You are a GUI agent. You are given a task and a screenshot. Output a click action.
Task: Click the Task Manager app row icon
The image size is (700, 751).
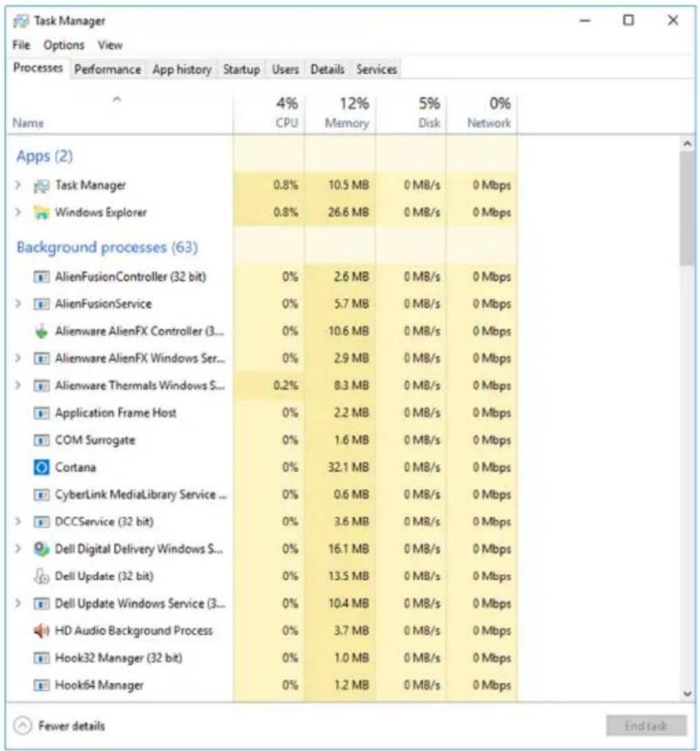pos(41,186)
